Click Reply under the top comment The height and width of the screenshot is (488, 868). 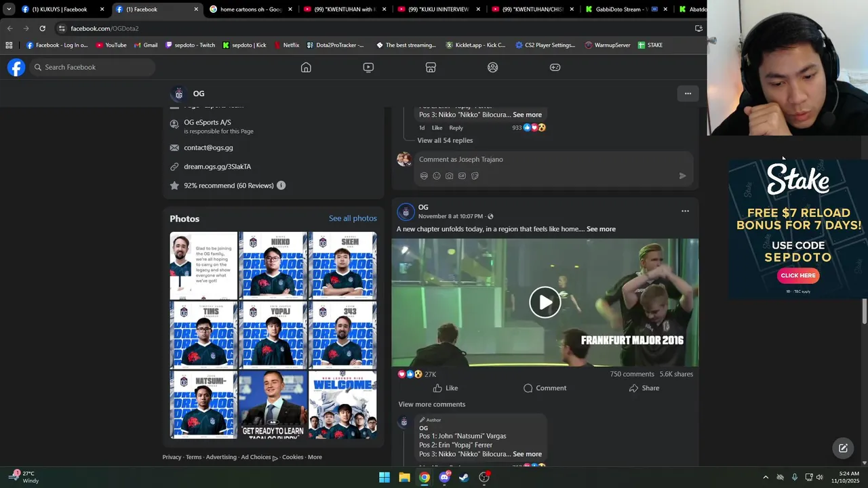point(456,127)
